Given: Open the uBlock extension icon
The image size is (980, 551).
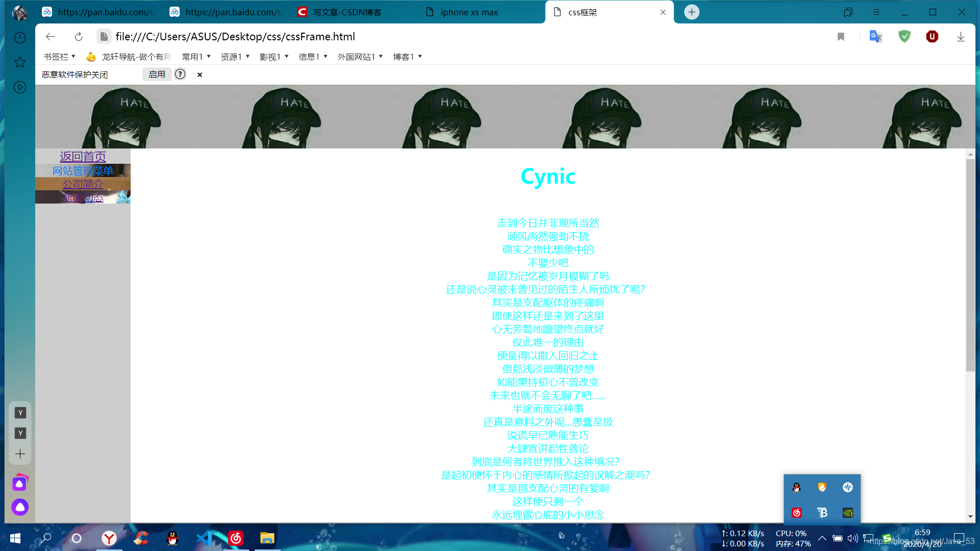Looking at the screenshot, I should coord(932,37).
